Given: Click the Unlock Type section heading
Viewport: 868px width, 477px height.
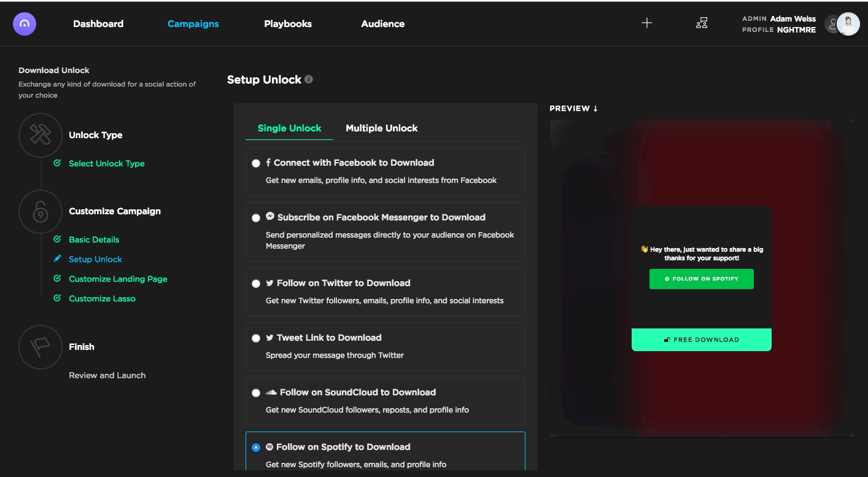Looking at the screenshot, I should (95, 135).
